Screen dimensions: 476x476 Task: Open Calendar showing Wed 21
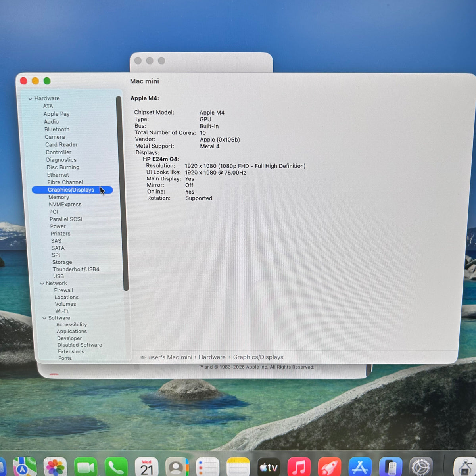[x=146, y=466]
